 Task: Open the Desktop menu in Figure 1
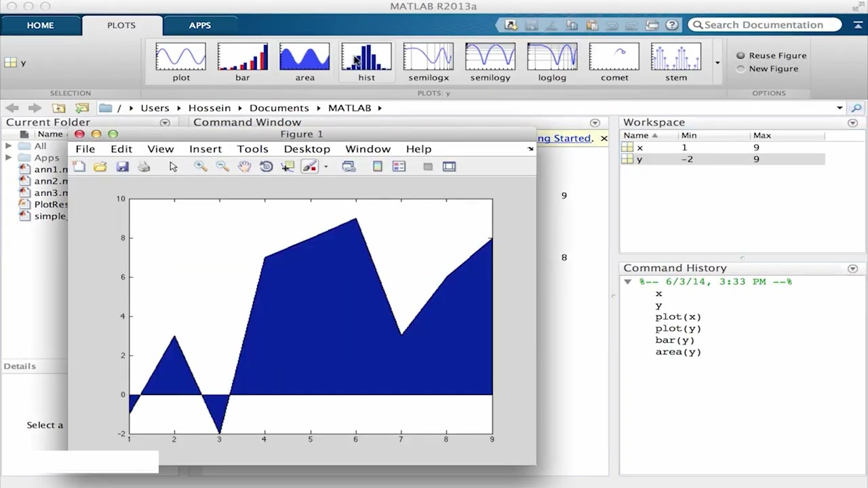point(307,149)
